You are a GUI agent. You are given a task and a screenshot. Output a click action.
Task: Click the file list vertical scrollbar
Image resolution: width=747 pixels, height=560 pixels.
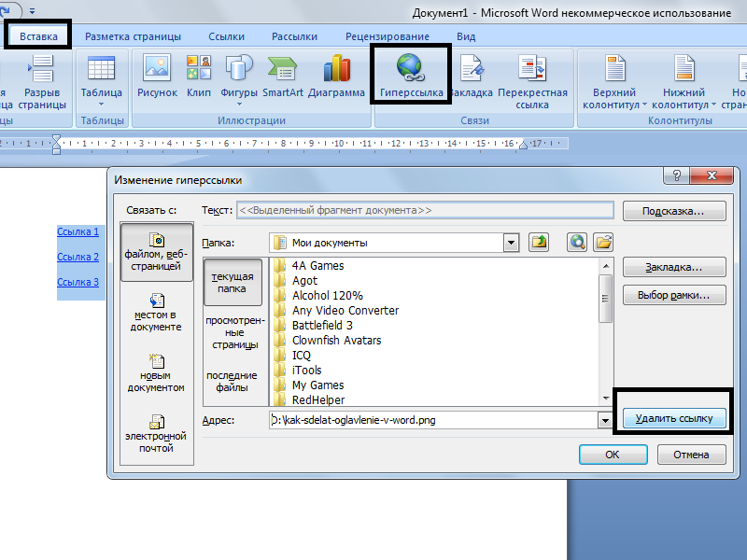605,331
